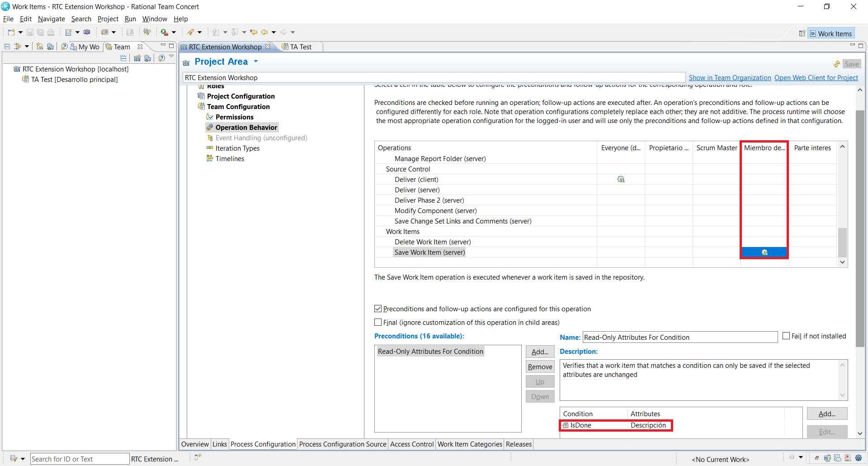Check the Fail if not installed checkbox
Image resolution: width=868 pixels, height=466 pixels.
pos(786,336)
